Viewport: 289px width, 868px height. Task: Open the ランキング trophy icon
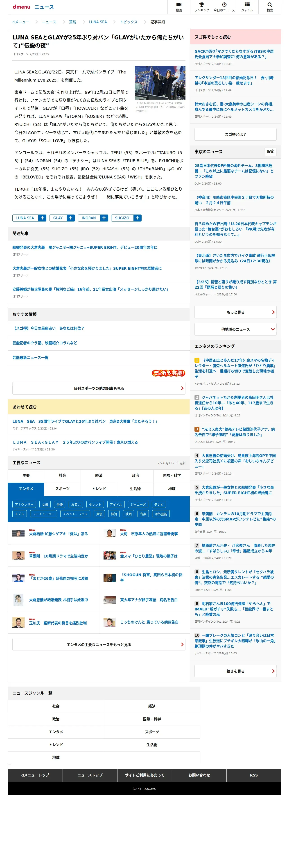point(201,7)
